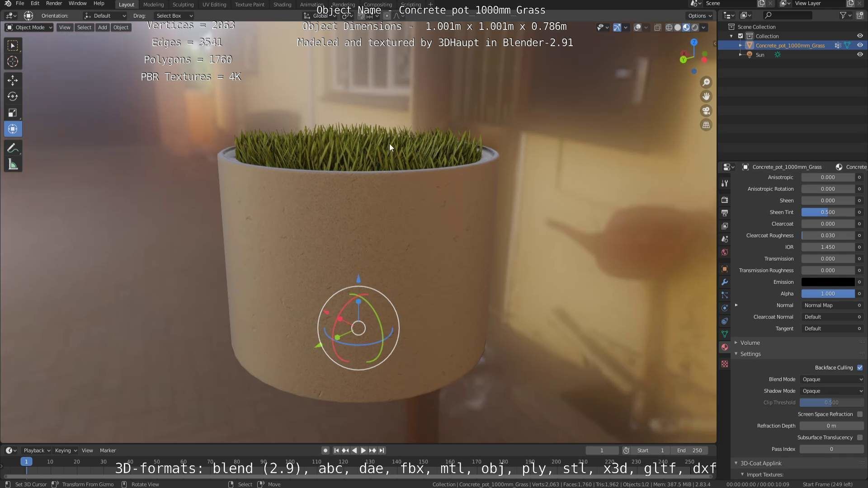Hide Collection with its eye icon

pyautogui.click(x=860, y=36)
